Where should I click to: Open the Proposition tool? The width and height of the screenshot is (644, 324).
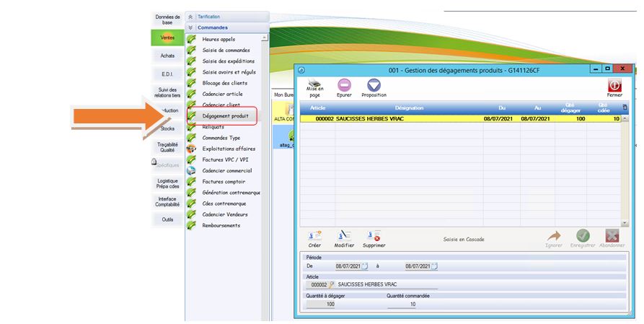tap(374, 84)
